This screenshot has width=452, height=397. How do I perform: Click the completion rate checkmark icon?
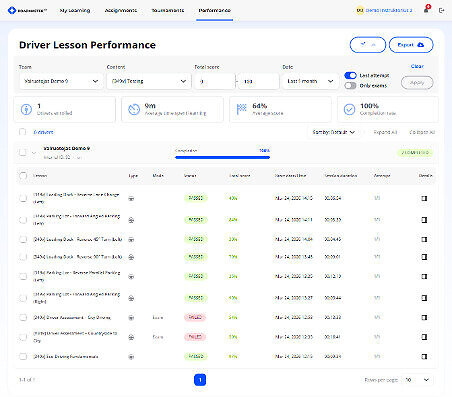point(349,109)
